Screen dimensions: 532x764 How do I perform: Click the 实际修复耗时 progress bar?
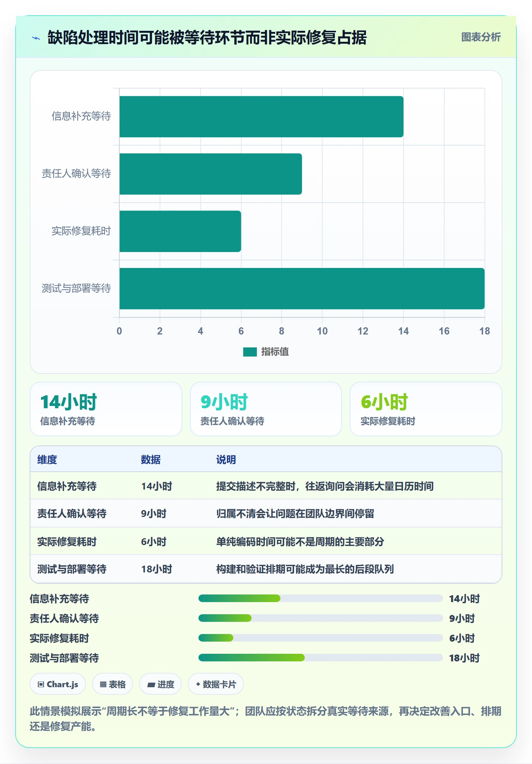click(x=320, y=638)
